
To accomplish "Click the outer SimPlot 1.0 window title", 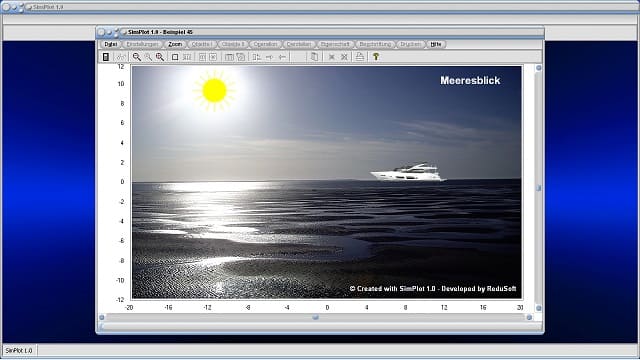I will (48, 7).
